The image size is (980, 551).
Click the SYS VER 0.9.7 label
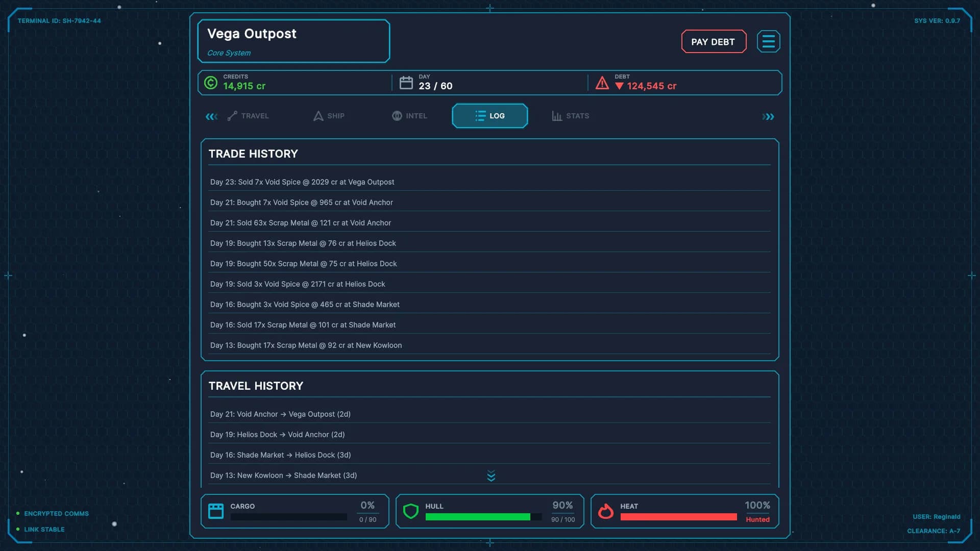pyautogui.click(x=937, y=21)
